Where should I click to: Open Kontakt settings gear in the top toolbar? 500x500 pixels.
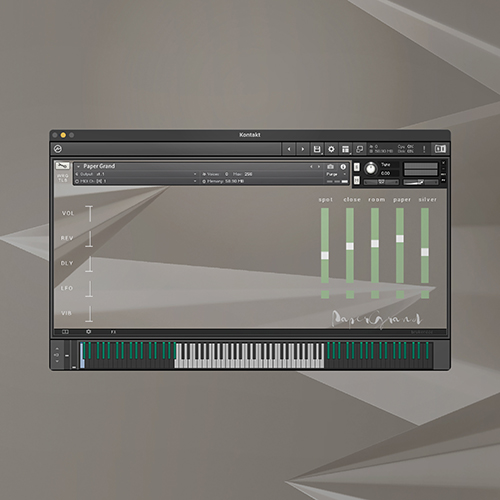[331, 149]
